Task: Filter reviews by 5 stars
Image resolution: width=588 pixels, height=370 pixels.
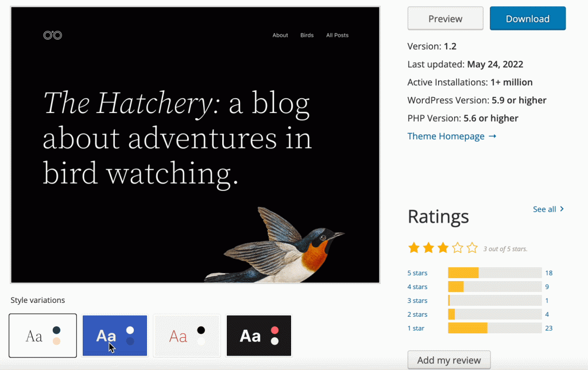Action: (417, 273)
